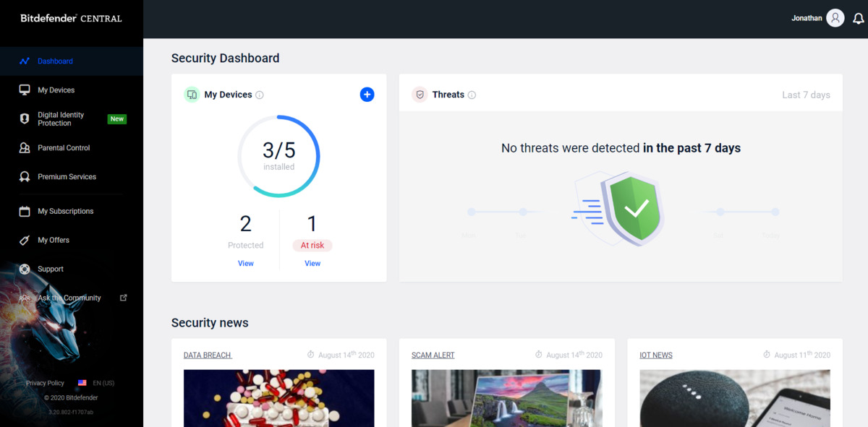This screenshot has height=427, width=868.
Task: Click clock icon on DATA BREACH card
Action: click(311, 355)
